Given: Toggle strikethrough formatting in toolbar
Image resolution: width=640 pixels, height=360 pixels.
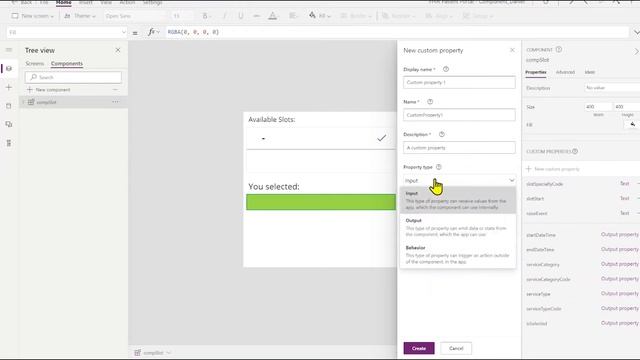Looking at the screenshot, I should pos(256,16).
